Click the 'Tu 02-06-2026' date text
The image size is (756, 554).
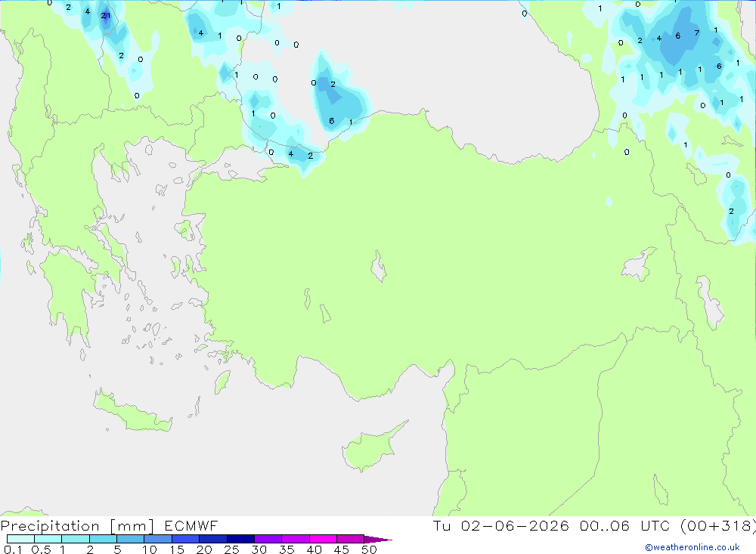coord(501,526)
